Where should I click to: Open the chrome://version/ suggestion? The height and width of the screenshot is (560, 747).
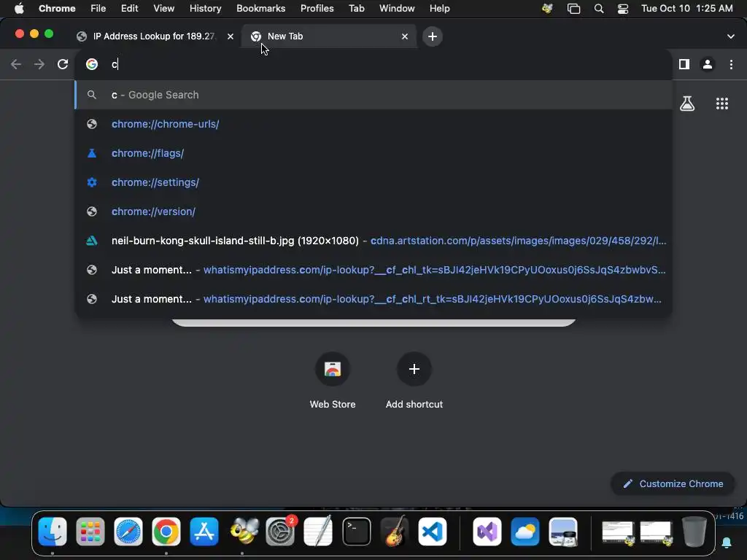(x=373, y=211)
